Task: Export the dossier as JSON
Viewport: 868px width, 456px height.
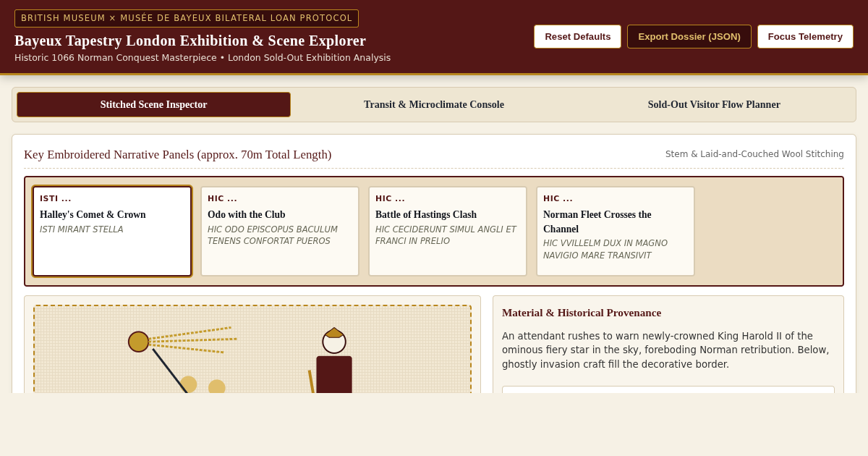Action: 689,36
